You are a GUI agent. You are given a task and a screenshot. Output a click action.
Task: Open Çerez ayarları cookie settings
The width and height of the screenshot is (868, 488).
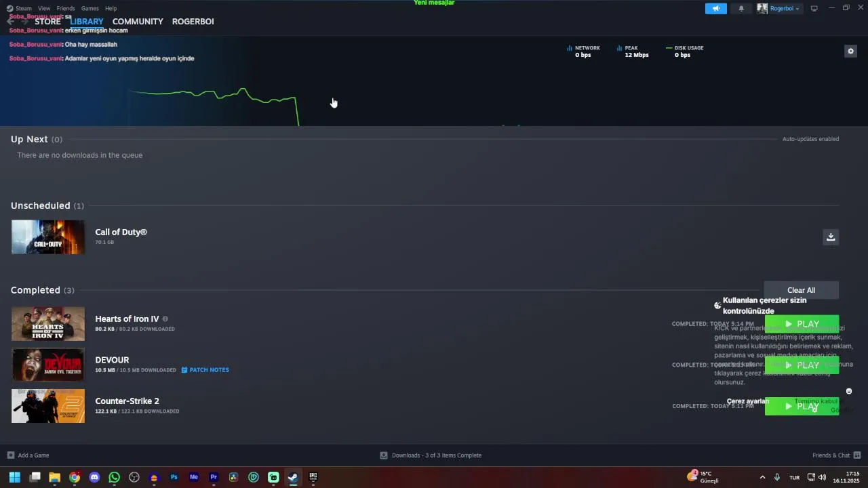point(747,401)
